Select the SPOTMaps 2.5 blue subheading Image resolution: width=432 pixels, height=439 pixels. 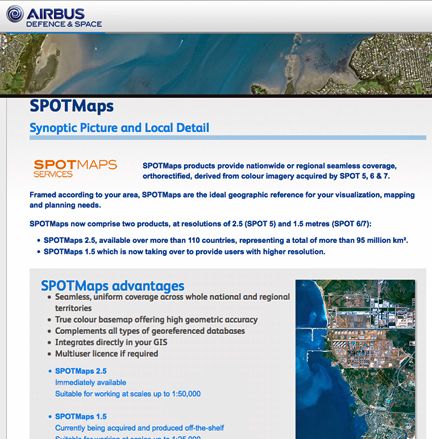81,371
